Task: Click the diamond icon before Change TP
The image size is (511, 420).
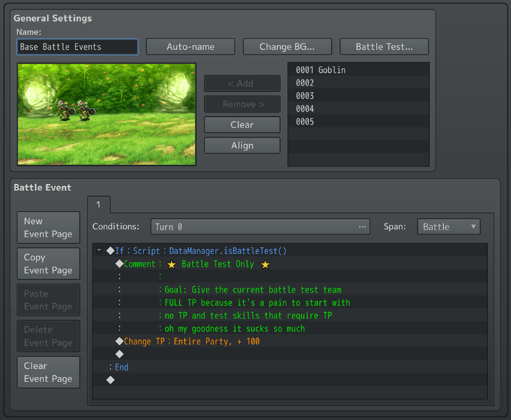Action: 119,342
